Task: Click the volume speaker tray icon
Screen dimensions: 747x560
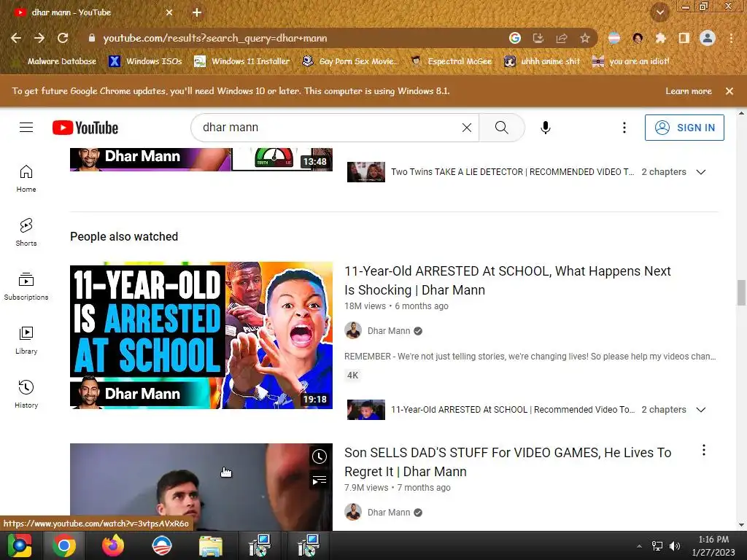Action: tap(674, 546)
